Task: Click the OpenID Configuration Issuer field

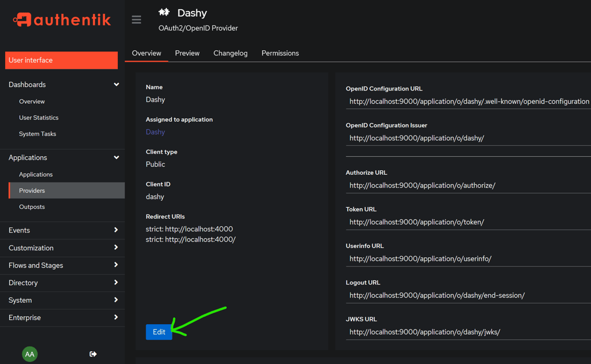Action: (468, 138)
